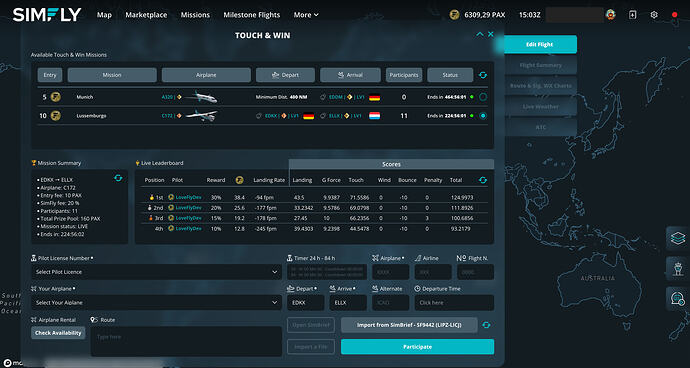Open Select Pilot Licence dropdown
The width and height of the screenshot is (690, 368).
tap(156, 272)
